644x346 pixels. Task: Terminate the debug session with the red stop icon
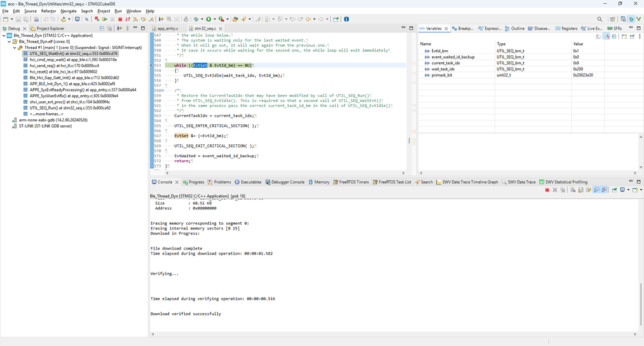pos(120,19)
